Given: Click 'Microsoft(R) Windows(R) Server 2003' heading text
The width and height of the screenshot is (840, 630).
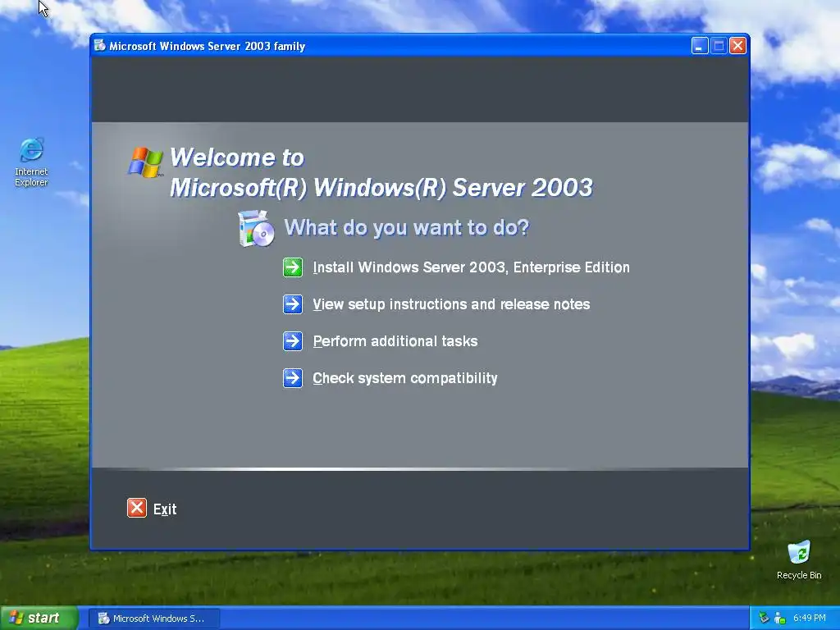Looking at the screenshot, I should click(381, 188).
